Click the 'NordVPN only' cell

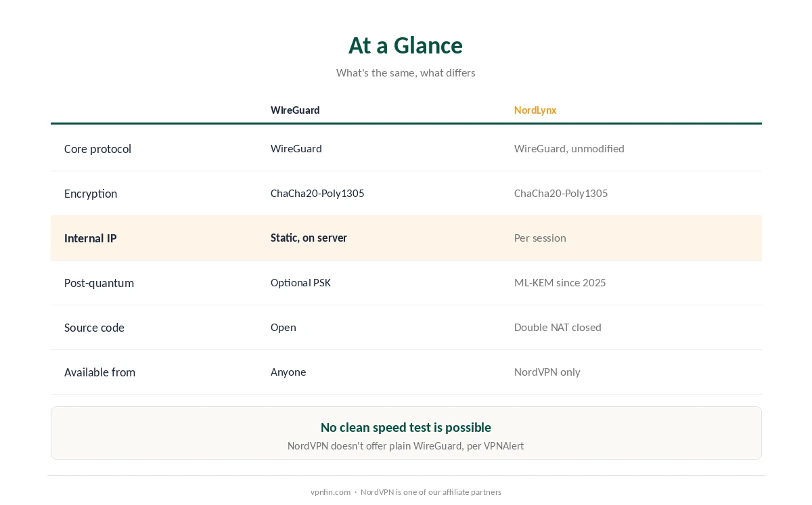click(x=547, y=372)
